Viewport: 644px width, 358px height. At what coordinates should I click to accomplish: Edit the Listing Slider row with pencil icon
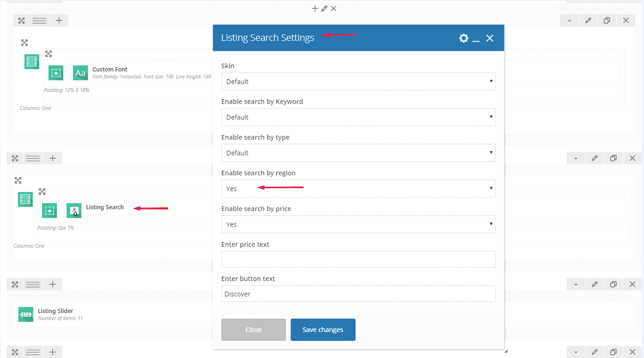click(x=595, y=284)
